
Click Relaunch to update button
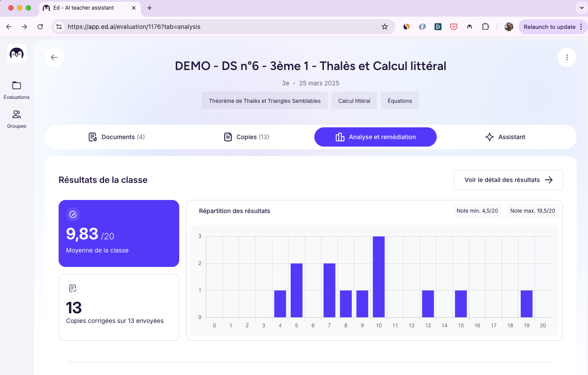(553, 27)
